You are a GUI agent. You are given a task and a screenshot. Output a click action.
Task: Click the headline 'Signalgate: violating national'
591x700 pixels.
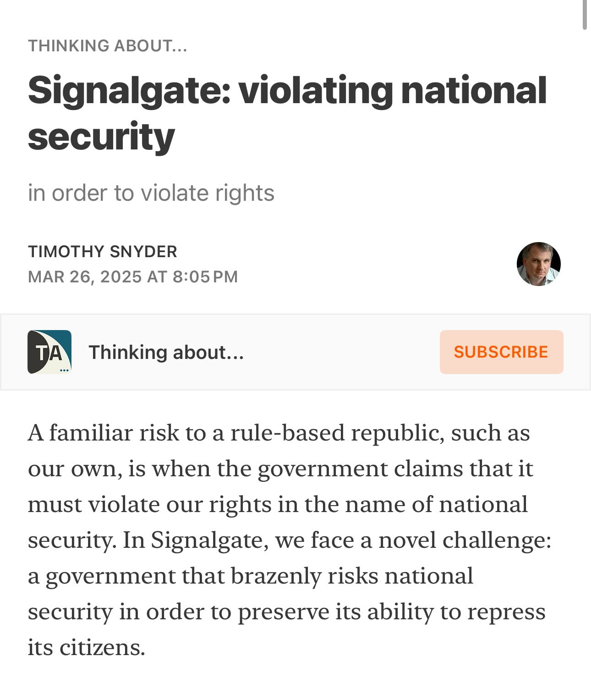coord(287,90)
